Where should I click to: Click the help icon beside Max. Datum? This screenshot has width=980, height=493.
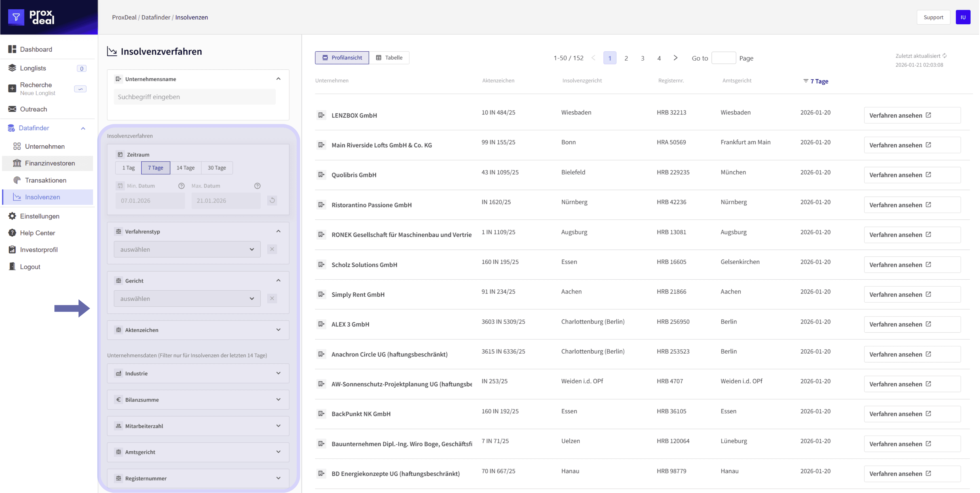point(257,186)
